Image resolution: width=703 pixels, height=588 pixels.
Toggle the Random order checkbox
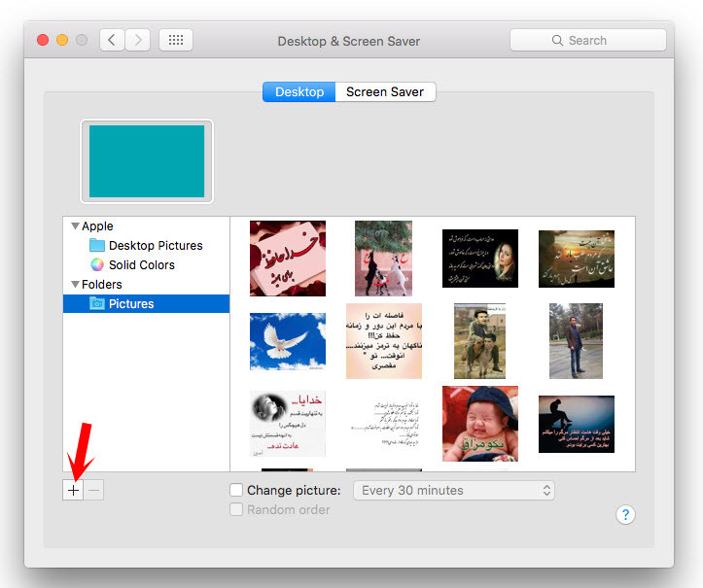coord(236,509)
